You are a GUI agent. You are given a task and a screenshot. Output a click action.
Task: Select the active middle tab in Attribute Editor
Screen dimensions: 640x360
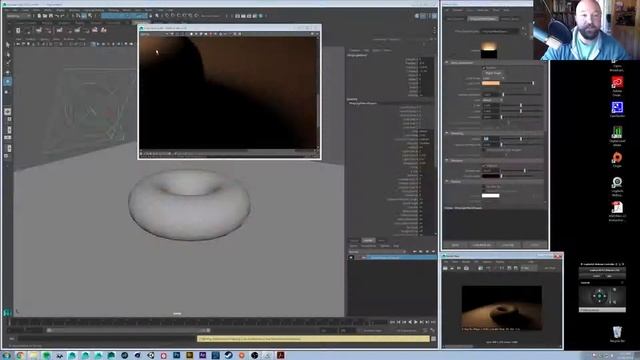pos(482,19)
